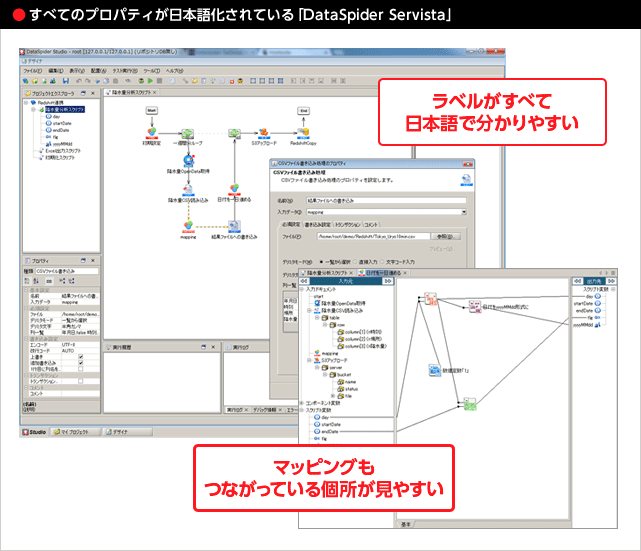This screenshot has height=551, width=641.
Task: Select the End node on the canvas
Action: point(303,109)
